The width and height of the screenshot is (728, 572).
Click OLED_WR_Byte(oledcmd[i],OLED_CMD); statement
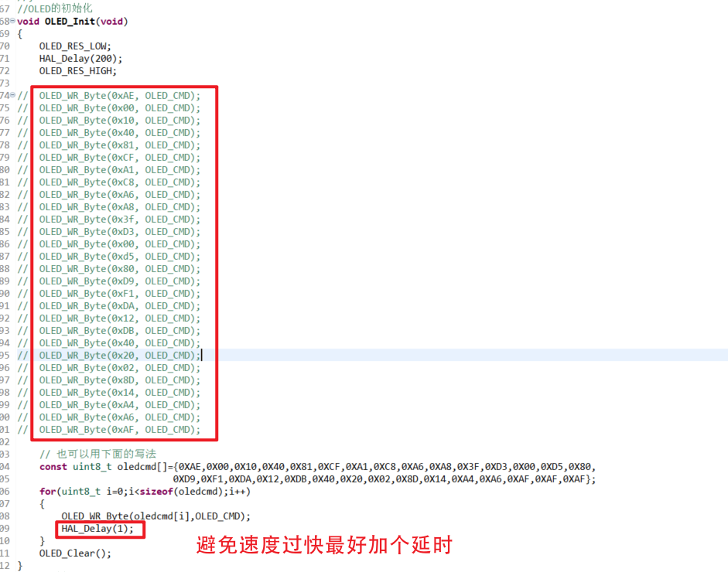156,516
